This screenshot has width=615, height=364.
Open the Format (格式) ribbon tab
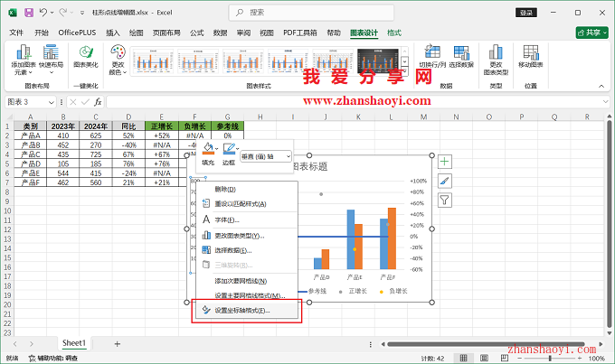click(394, 33)
